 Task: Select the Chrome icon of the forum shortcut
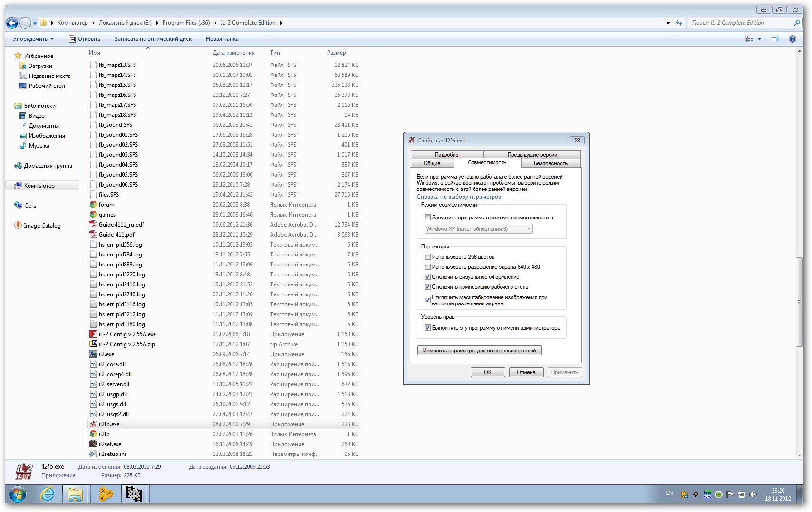pos(93,205)
